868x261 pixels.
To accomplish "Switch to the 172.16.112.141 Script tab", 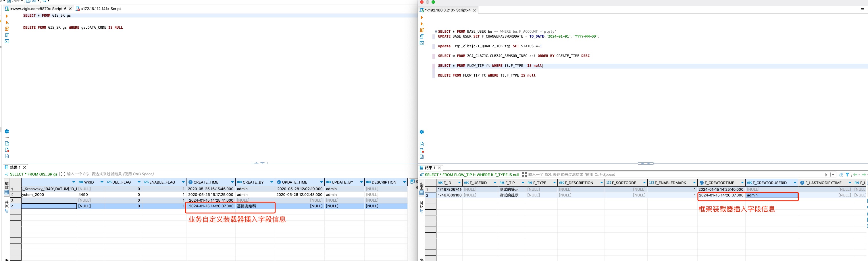I will click(100, 9).
